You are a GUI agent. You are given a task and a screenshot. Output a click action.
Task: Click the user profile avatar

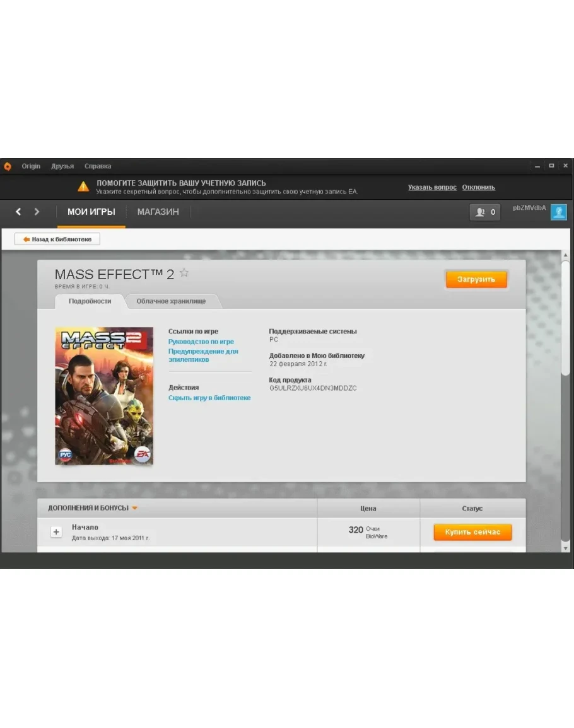pos(558,212)
